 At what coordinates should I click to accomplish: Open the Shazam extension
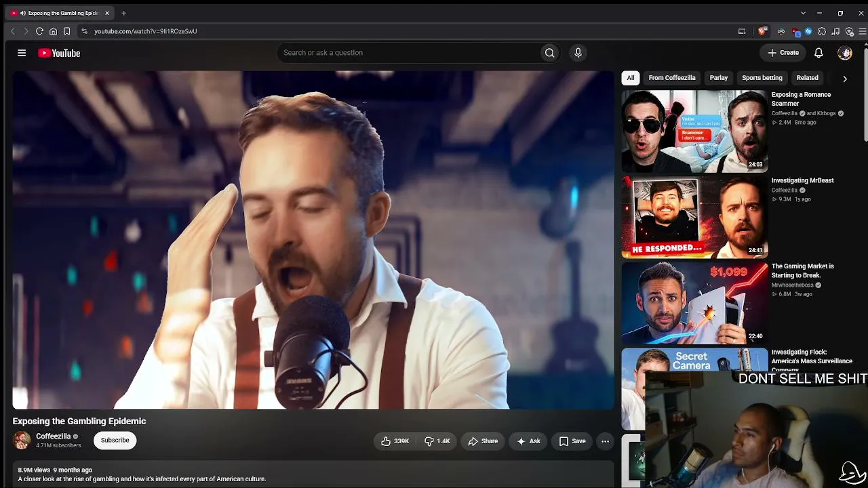point(808,31)
